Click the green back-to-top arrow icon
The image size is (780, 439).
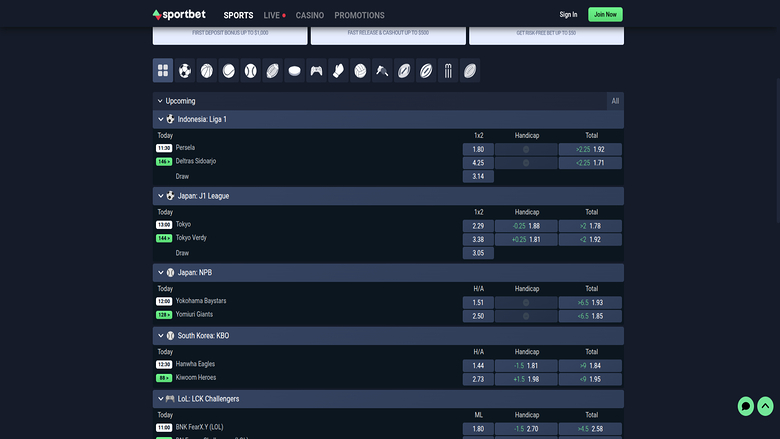(765, 406)
